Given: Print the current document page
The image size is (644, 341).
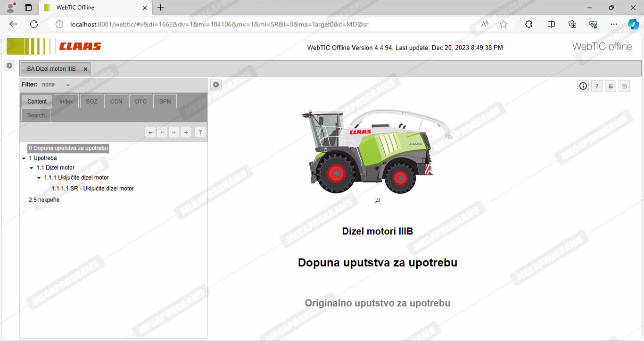Looking at the screenshot, I should tap(611, 86).
